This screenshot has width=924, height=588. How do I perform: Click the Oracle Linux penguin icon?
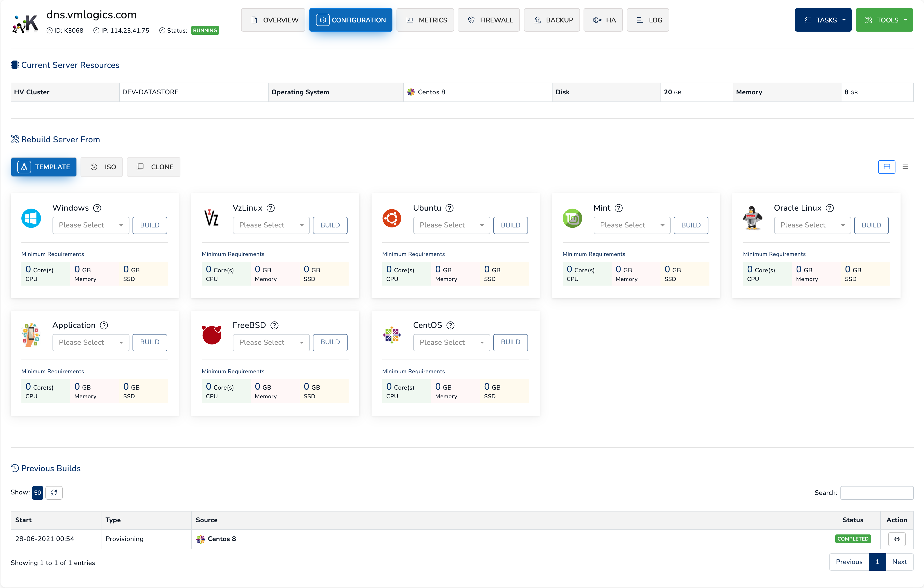click(x=753, y=218)
